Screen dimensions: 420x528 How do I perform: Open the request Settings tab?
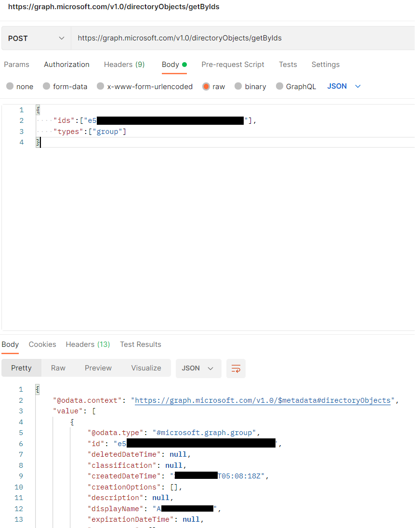pyautogui.click(x=325, y=64)
